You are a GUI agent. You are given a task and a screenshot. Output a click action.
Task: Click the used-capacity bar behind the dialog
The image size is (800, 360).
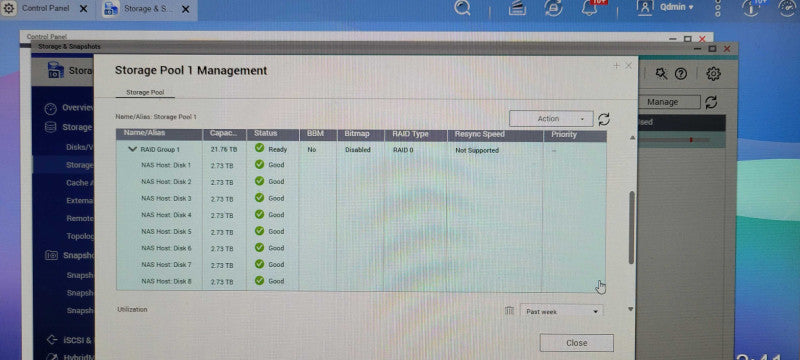point(673,140)
